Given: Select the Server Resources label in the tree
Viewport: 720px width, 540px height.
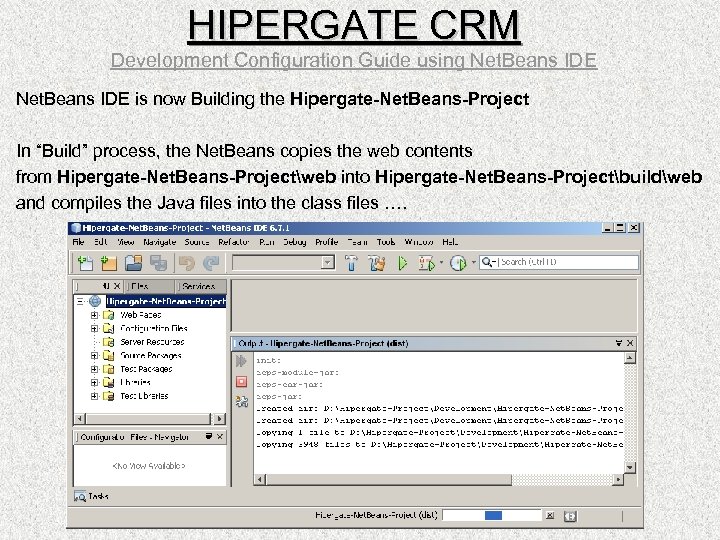Looking at the screenshot, I should 152,342.
